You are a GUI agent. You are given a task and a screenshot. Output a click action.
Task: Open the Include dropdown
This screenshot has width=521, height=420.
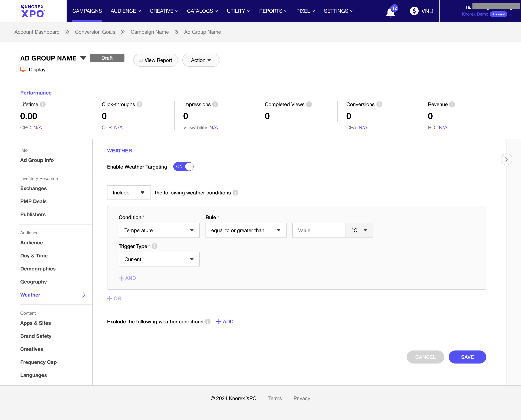tap(129, 193)
